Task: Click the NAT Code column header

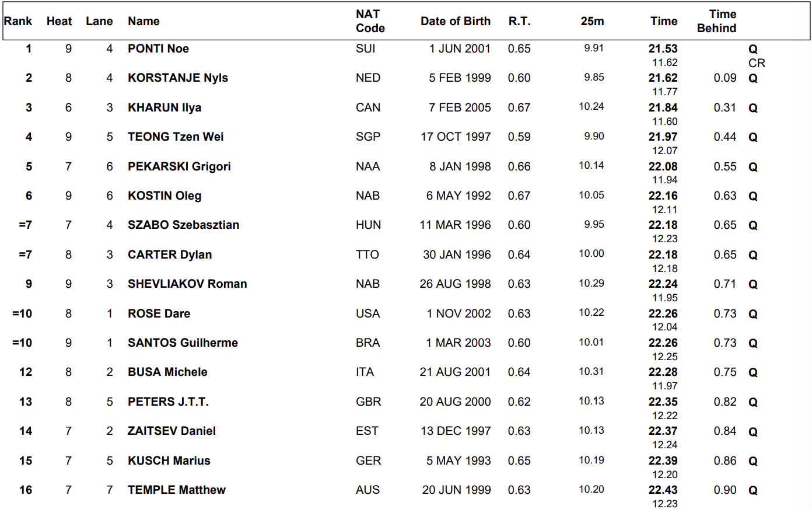Action: (370, 21)
